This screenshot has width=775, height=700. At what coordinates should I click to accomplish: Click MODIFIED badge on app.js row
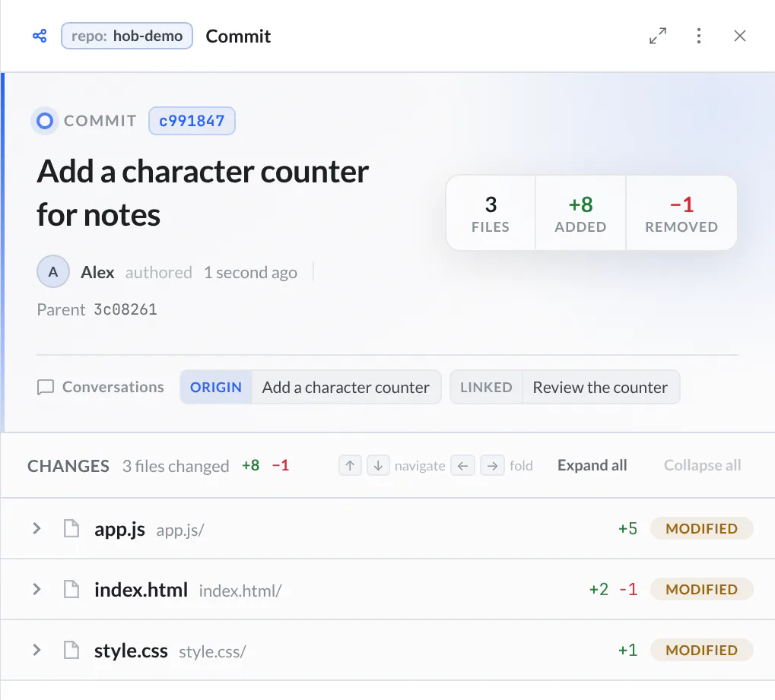coord(701,528)
